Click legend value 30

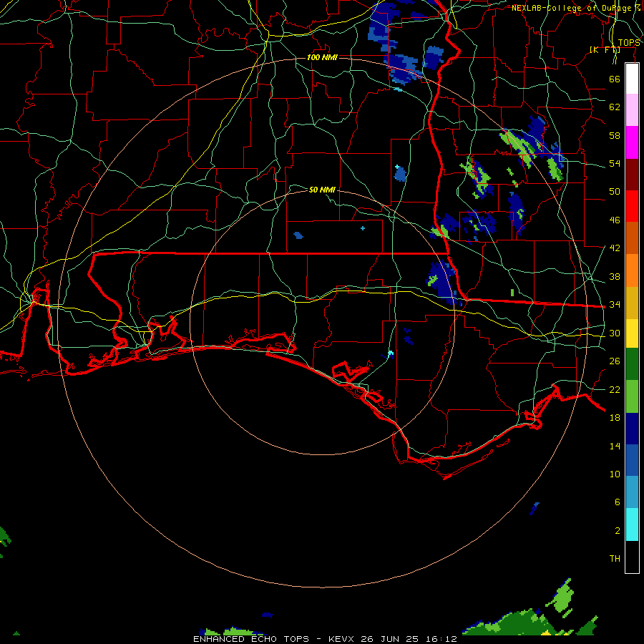[615, 333]
